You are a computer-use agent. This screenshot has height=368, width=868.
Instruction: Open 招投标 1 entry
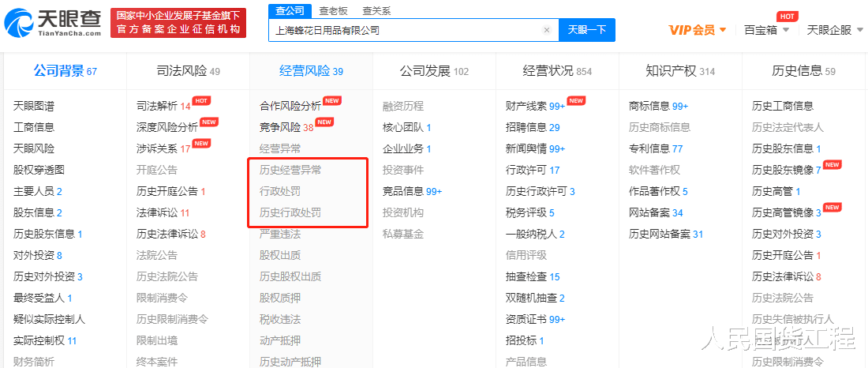pyautogui.click(x=525, y=340)
